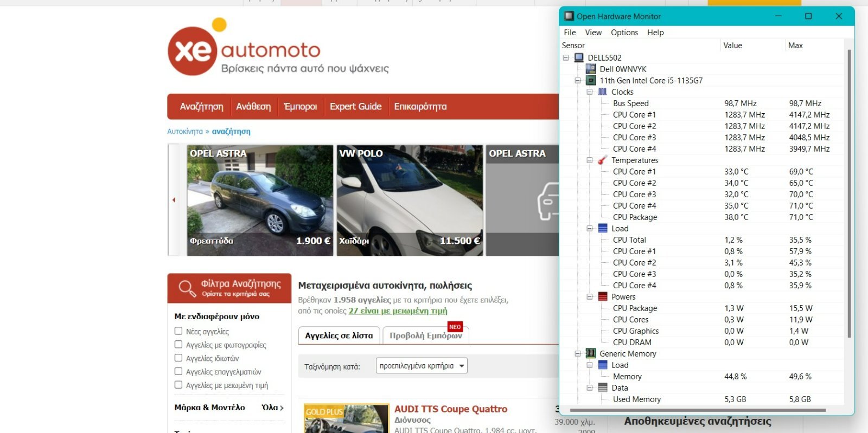Click the Open Hardware Monitor title icon
The height and width of the screenshot is (433, 868).
coord(569,16)
